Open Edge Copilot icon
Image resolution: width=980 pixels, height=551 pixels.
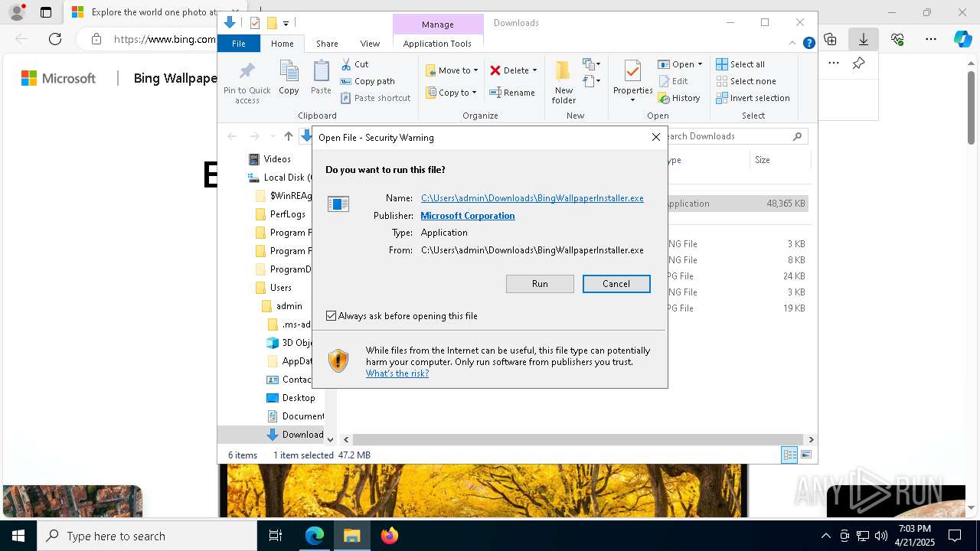click(962, 39)
